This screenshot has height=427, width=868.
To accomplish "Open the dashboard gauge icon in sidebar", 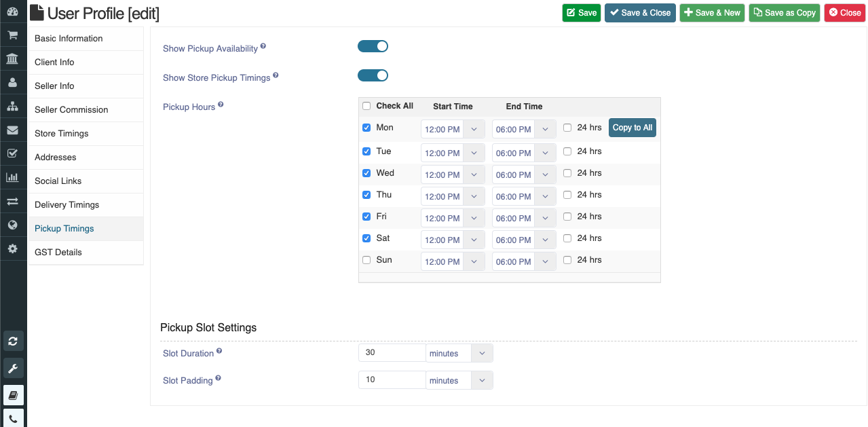I will 12,12.
